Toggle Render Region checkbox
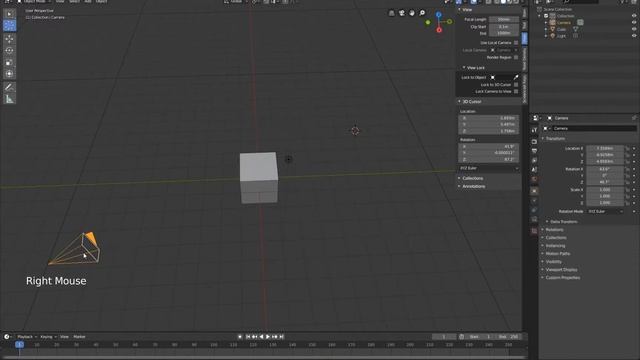The image size is (640, 360). pos(516,58)
